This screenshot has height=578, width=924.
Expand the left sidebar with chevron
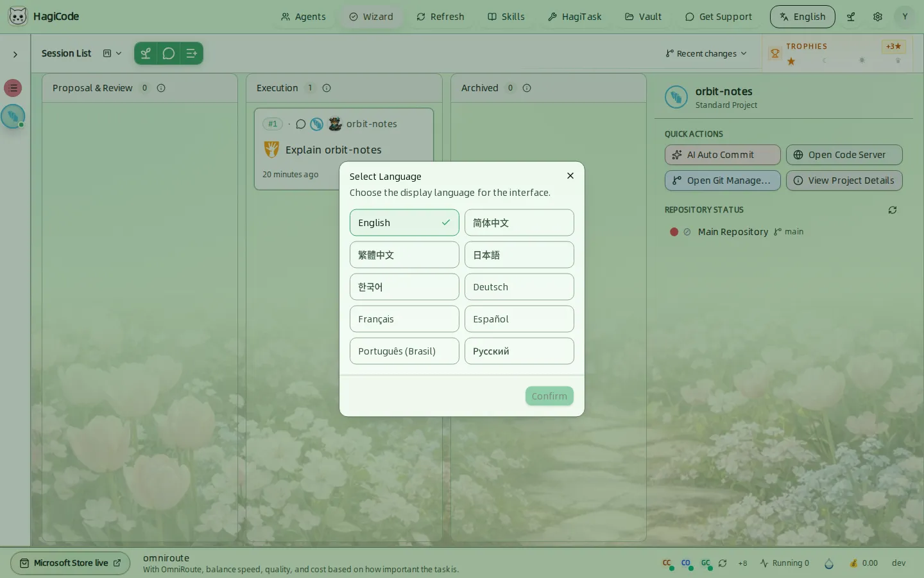(x=15, y=55)
